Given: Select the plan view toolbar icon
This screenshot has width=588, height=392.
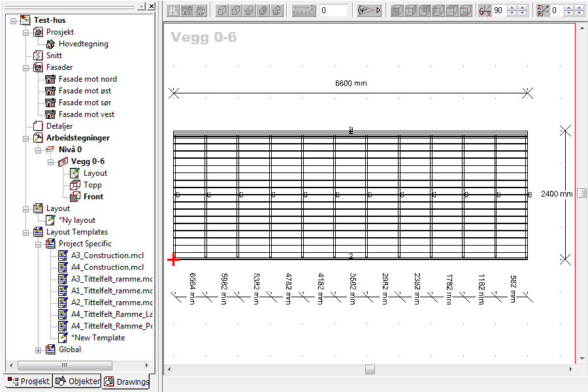Looking at the screenshot, I should pyautogui.click(x=173, y=10).
